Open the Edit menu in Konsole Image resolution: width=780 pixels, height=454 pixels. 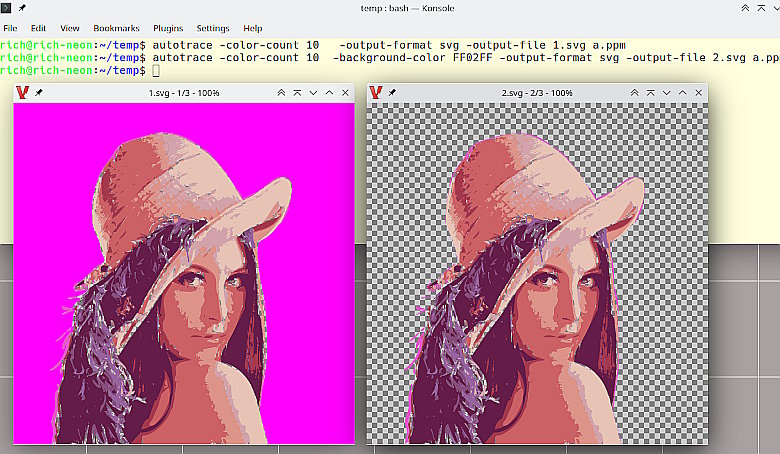(38, 28)
